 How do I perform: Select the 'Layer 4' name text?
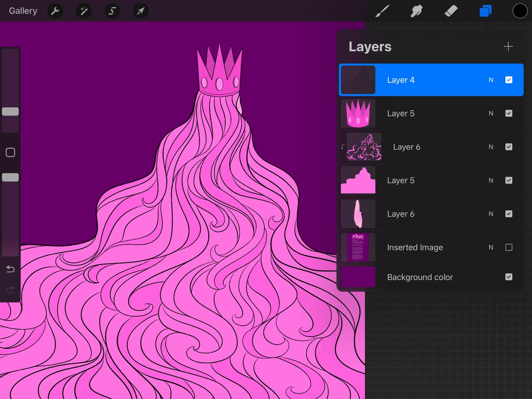[401, 80]
